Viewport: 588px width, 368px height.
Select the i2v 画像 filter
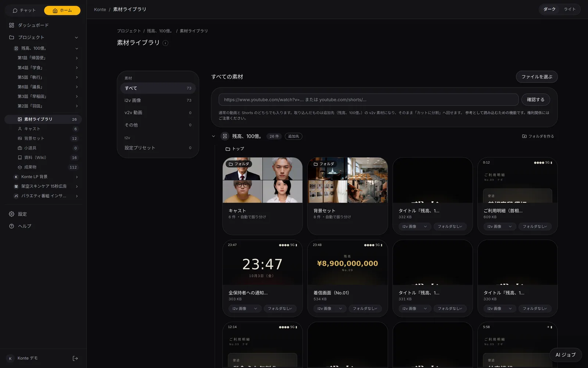click(x=158, y=100)
